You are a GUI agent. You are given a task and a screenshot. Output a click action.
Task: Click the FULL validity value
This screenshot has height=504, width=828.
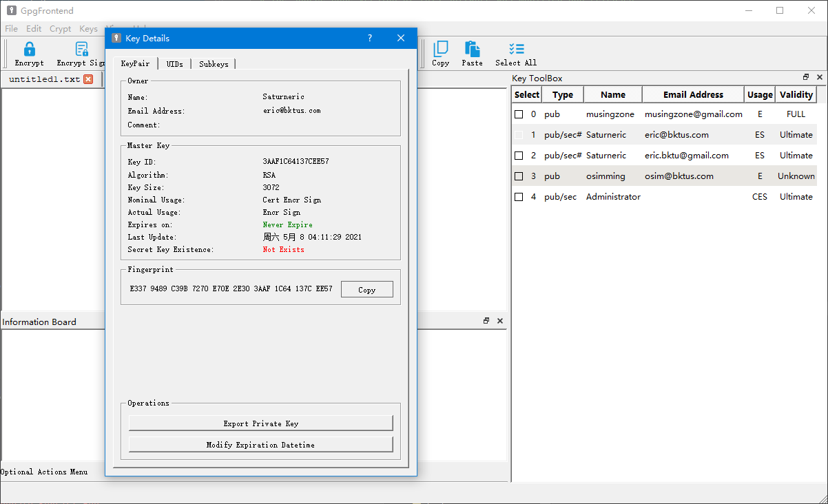tap(796, 114)
